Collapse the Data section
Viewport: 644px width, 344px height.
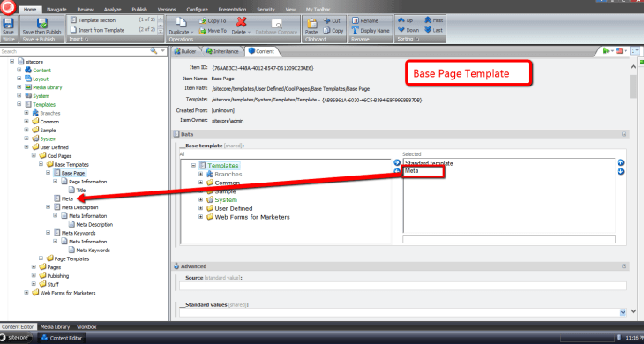tap(625, 134)
